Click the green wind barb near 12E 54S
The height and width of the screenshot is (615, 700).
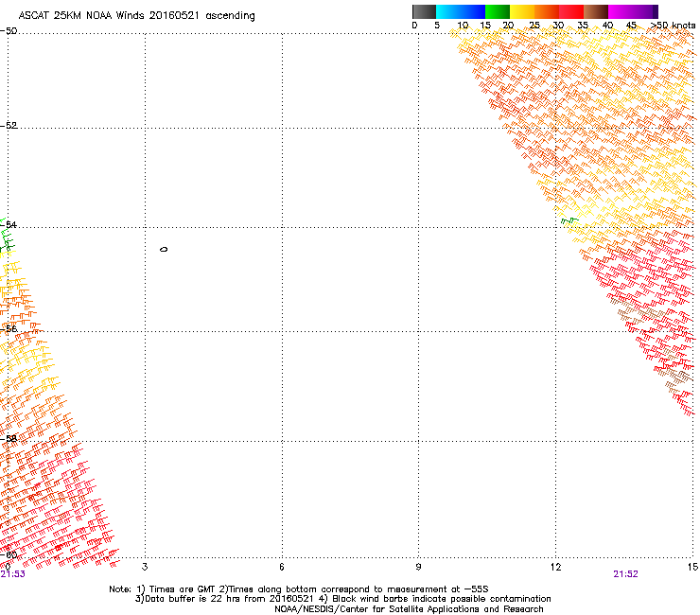point(569,220)
